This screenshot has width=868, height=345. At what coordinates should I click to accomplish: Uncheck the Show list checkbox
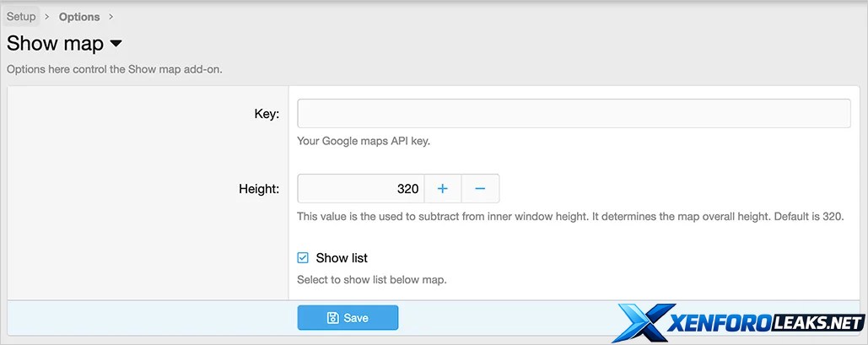coord(304,258)
